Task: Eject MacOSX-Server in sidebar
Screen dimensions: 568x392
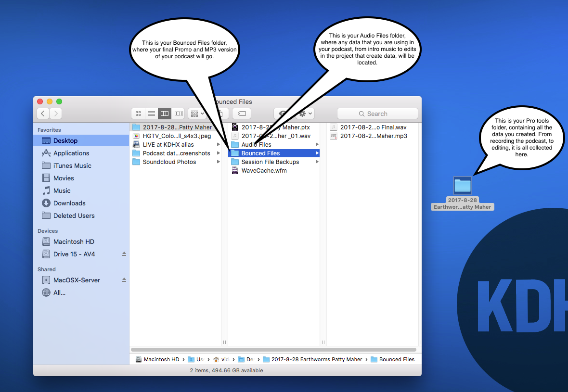Action: (124, 280)
